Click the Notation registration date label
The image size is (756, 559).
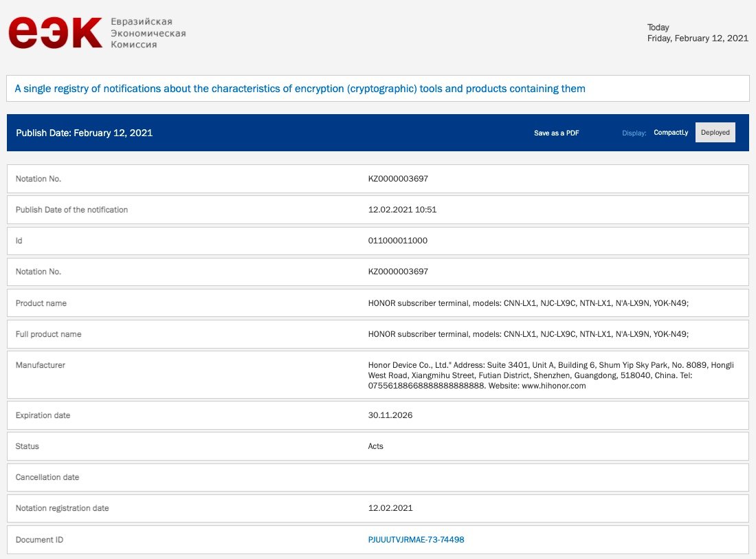coord(62,508)
